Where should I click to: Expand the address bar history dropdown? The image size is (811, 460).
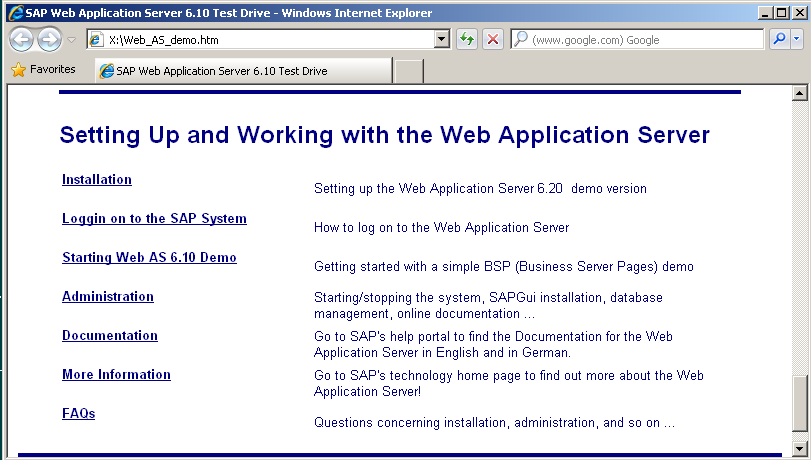[x=442, y=40]
